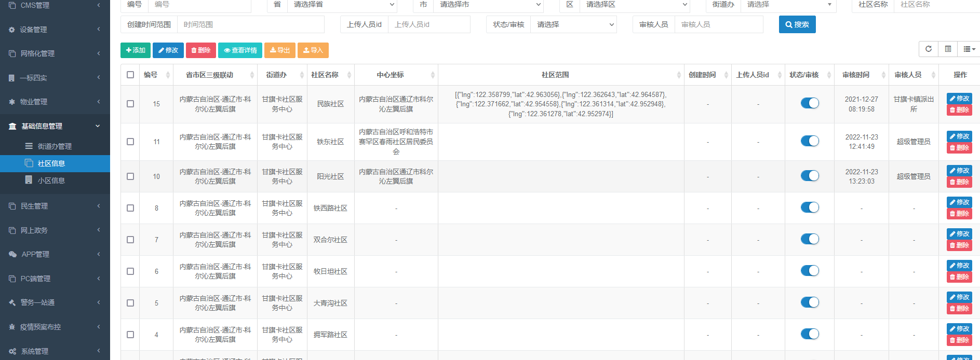980x360 pixels.
Task: Click the APP管理 icon in sidebar
Action: coord(12,254)
